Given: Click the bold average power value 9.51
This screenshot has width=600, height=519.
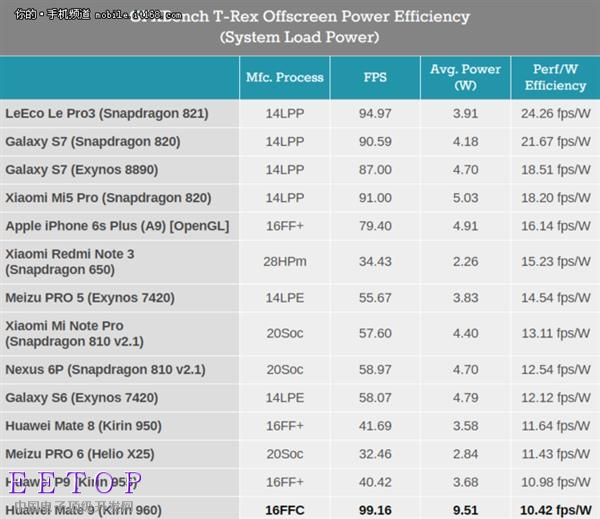Looking at the screenshot, I should 465,510.
